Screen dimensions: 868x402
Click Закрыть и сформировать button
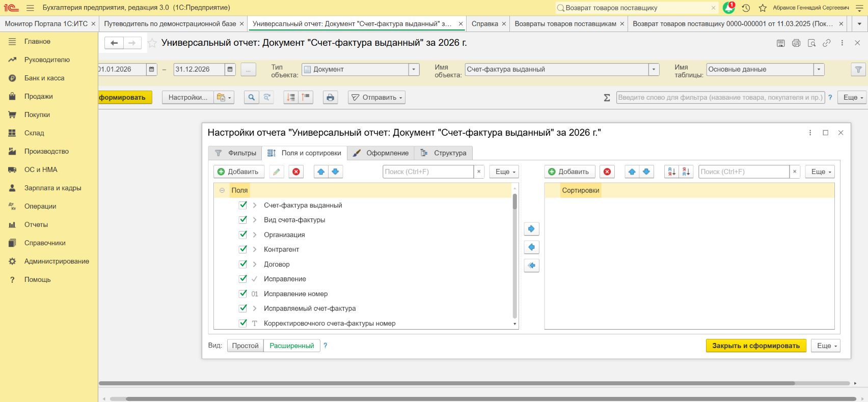(x=756, y=346)
